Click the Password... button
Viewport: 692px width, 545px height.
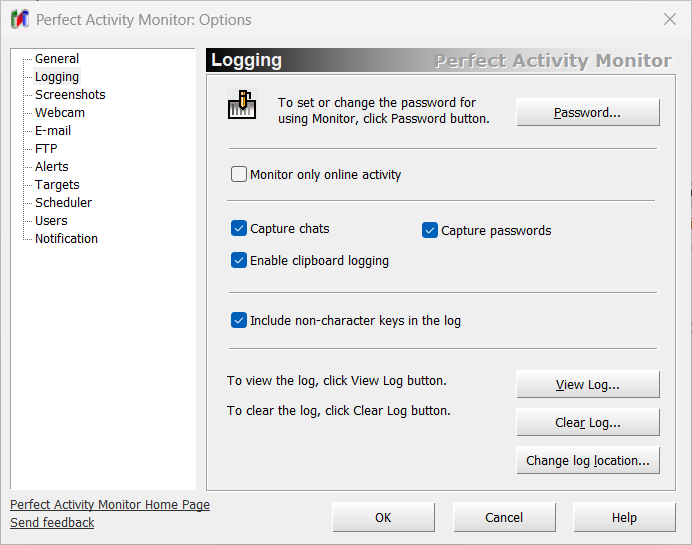point(587,113)
